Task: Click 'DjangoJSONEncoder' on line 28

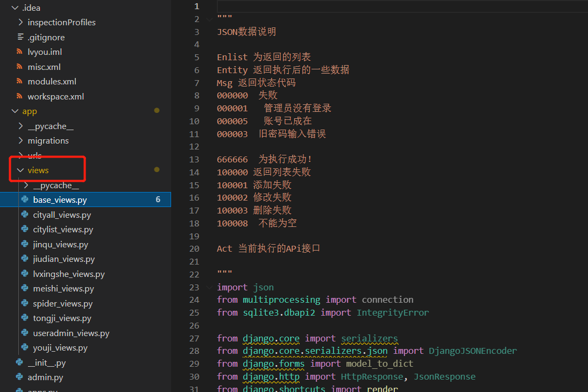Action: [472, 351]
